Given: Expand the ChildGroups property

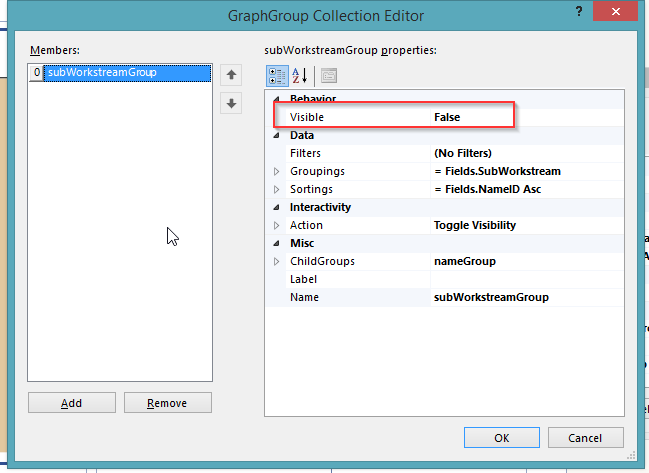Looking at the screenshot, I should click(x=278, y=261).
